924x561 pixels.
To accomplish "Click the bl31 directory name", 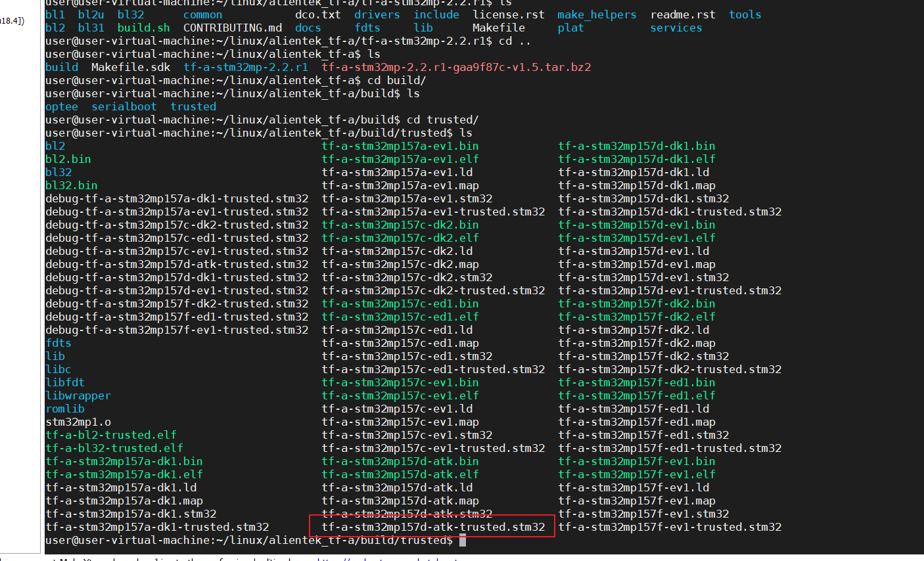I will click(91, 28).
